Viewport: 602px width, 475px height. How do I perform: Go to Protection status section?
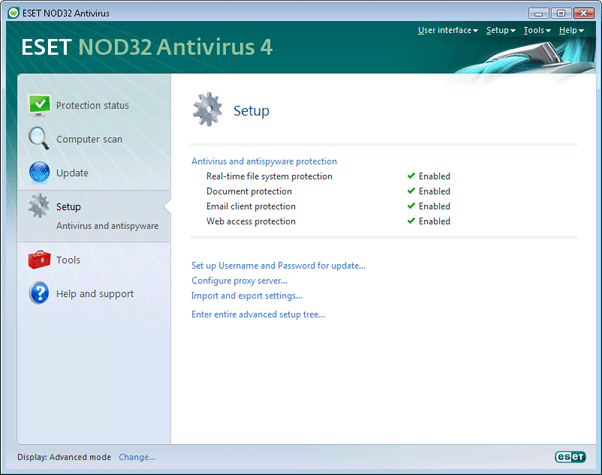[x=93, y=106]
